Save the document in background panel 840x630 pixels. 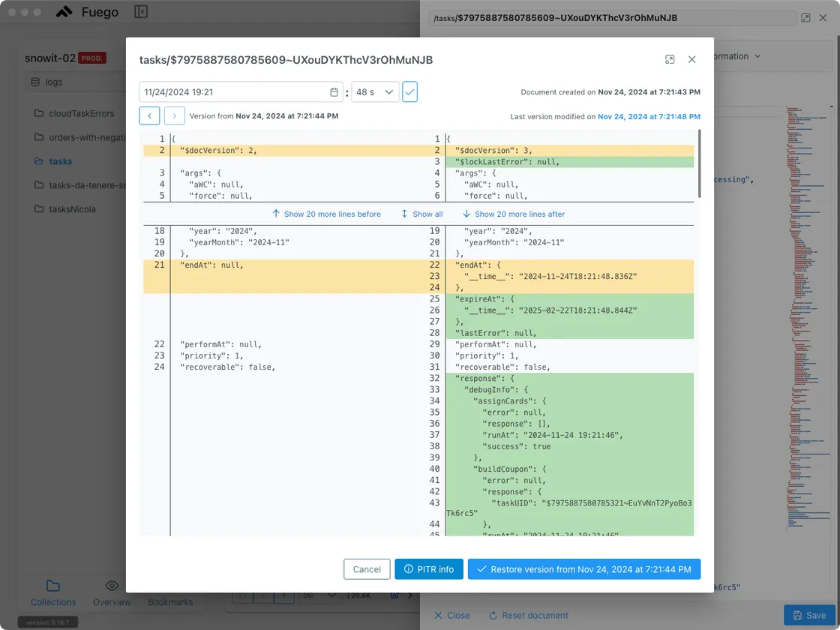(x=809, y=615)
